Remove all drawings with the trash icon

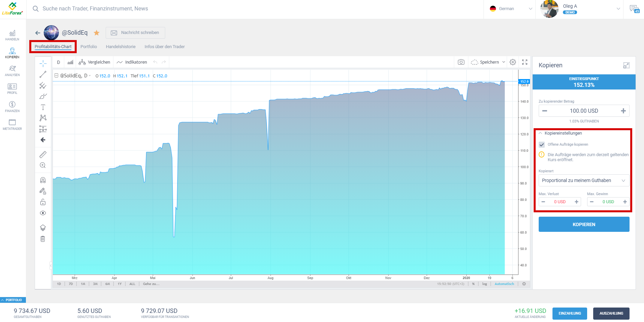pyautogui.click(x=43, y=239)
